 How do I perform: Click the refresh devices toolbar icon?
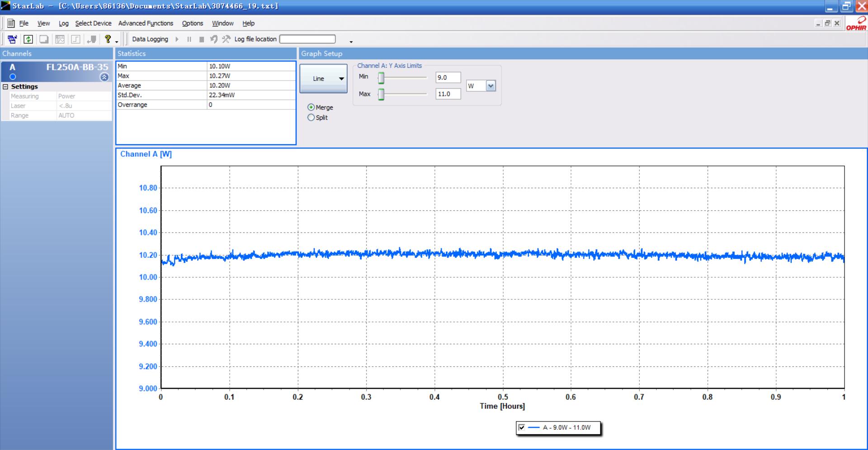click(x=28, y=39)
